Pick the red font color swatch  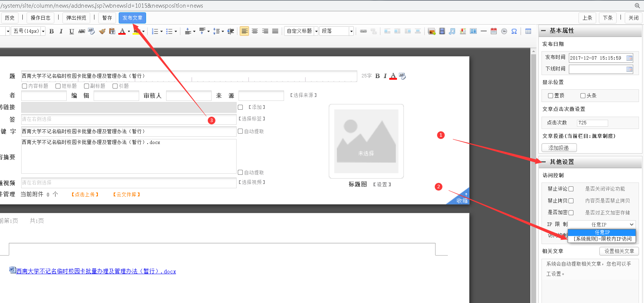[x=122, y=31]
